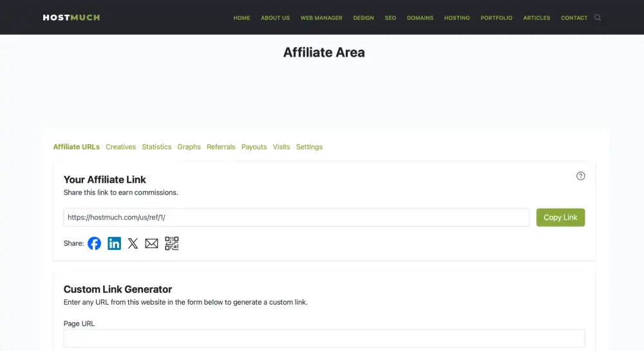Open the QR code share icon
The image size is (644, 351).
click(x=171, y=243)
